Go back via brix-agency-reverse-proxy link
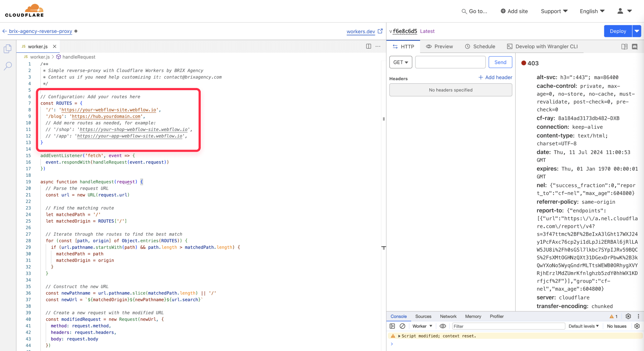Viewport: 644px width, 351px height. pyautogui.click(x=40, y=31)
